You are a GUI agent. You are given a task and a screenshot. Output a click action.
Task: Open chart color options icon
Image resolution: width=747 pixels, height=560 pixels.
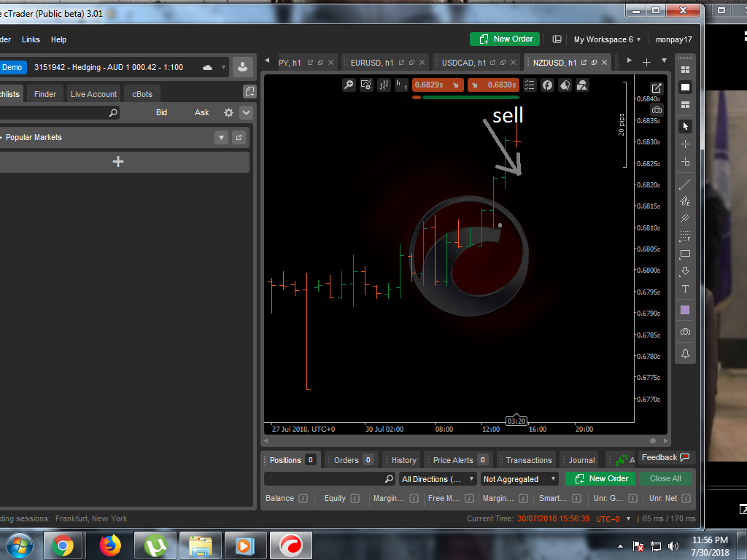[x=565, y=85]
